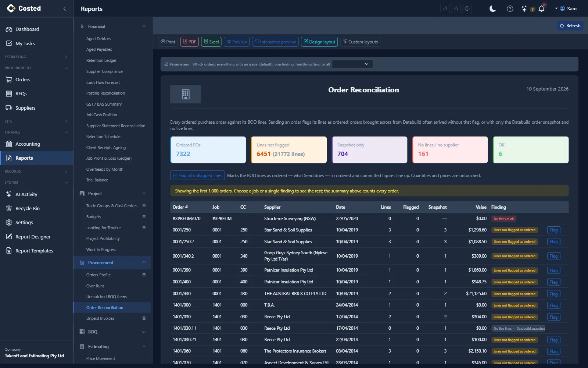
Task: Flag order 0001/430
Action: point(553,294)
